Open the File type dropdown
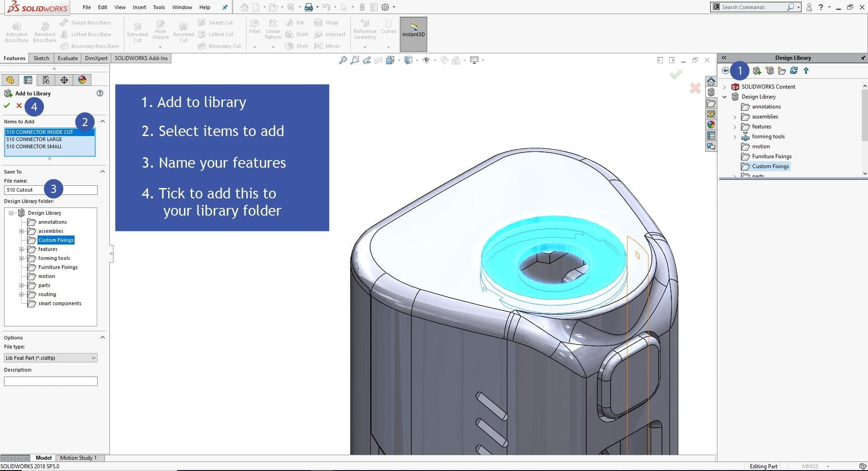The image size is (868, 471). coord(51,358)
